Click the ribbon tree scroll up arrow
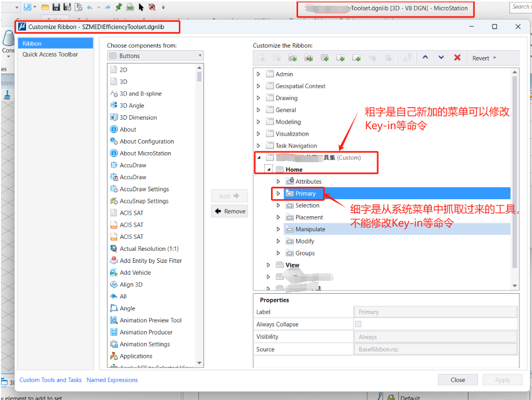This screenshot has width=532, height=400. pyautogui.click(x=514, y=72)
